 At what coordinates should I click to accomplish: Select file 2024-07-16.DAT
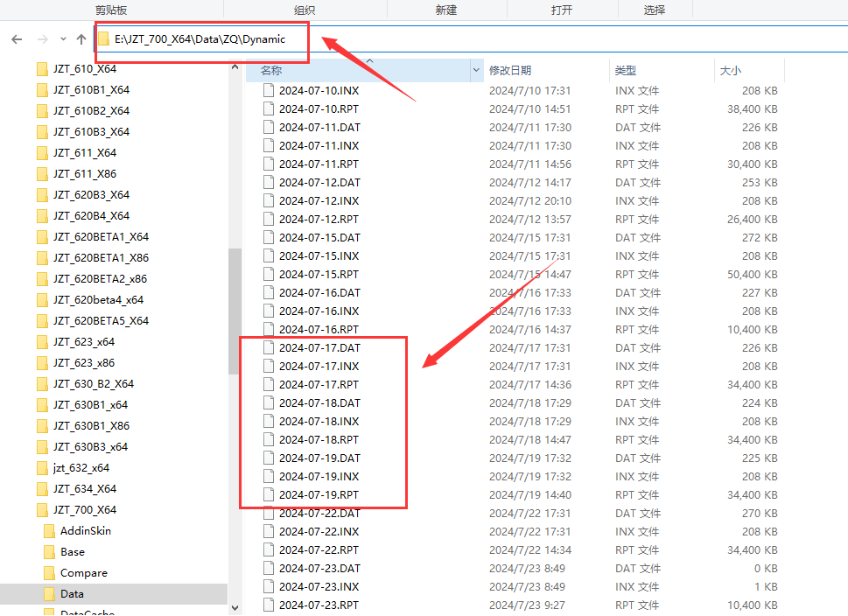[319, 292]
